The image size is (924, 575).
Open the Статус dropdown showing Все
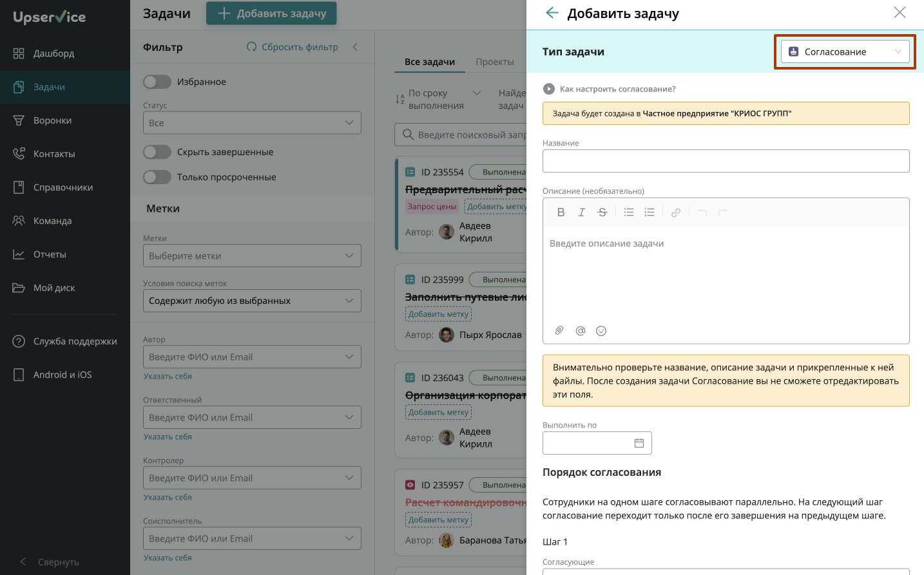(252, 123)
